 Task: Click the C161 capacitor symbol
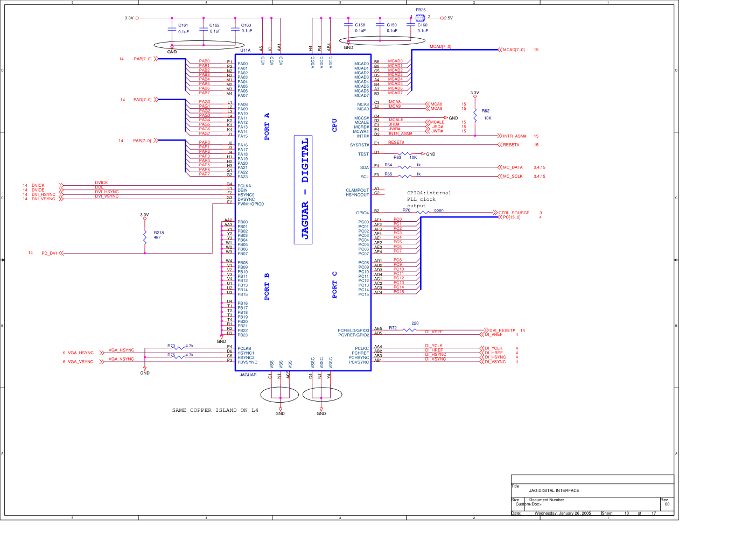pyautogui.click(x=172, y=29)
